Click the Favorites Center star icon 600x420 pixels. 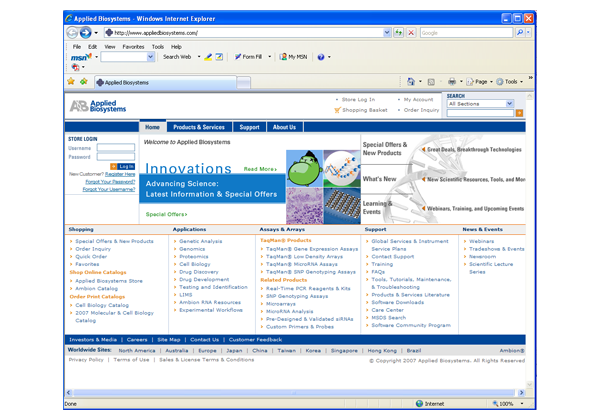(70, 82)
